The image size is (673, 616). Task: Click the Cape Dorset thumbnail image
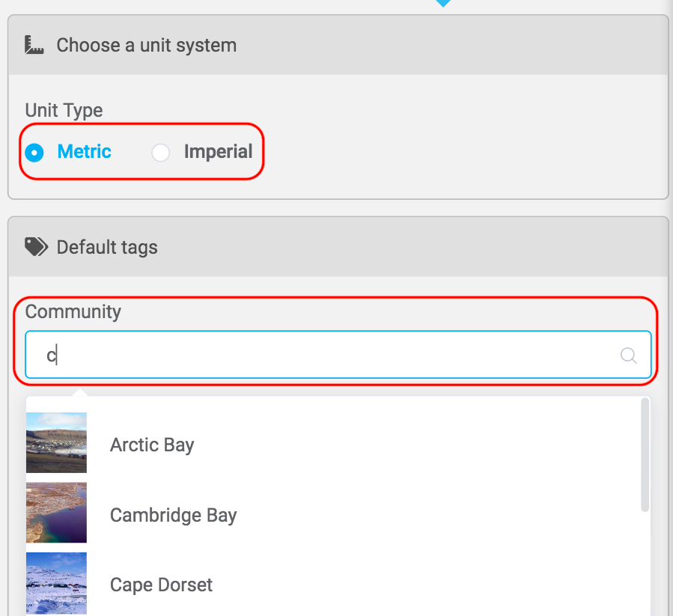point(56,583)
